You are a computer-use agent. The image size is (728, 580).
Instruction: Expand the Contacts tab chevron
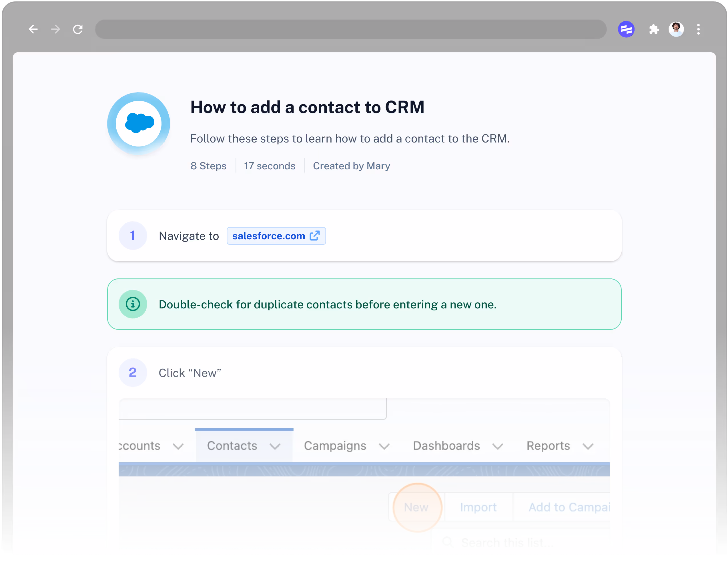tap(275, 446)
